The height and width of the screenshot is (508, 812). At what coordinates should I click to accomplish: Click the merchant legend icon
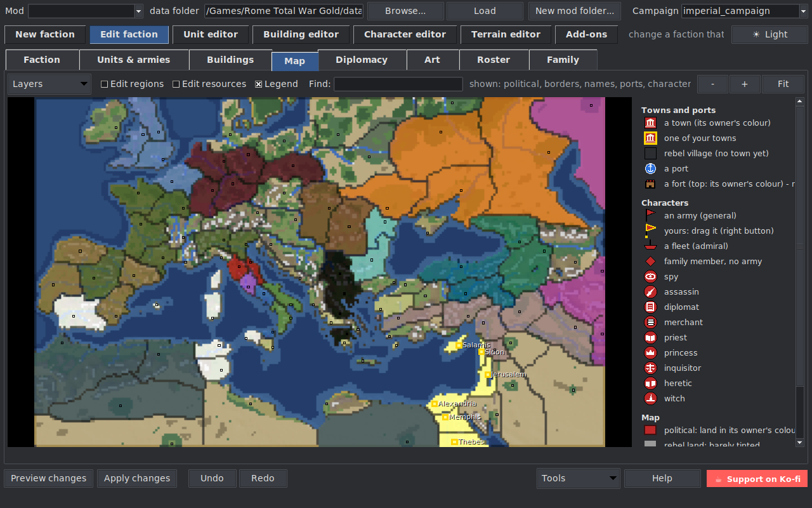pyautogui.click(x=650, y=323)
